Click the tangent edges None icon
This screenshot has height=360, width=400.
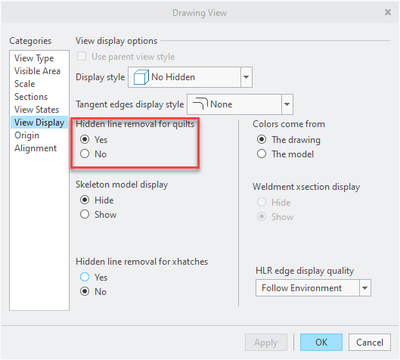pos(200,104)
